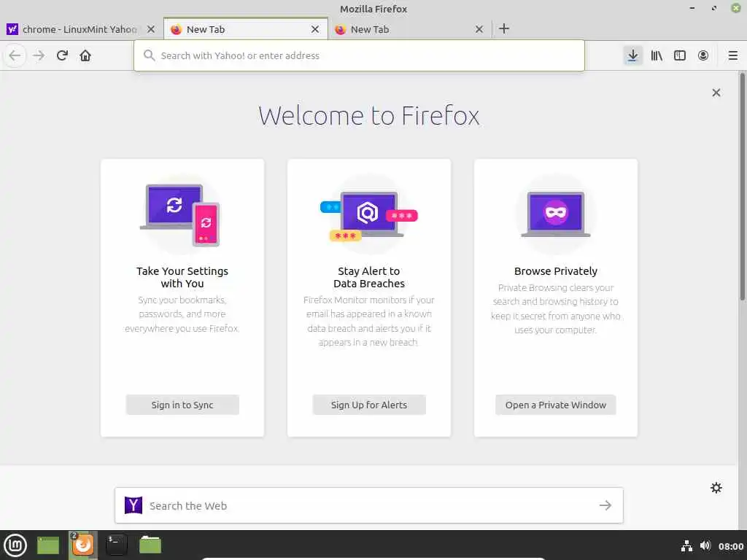Click the Sign in to Sync button

182,405
